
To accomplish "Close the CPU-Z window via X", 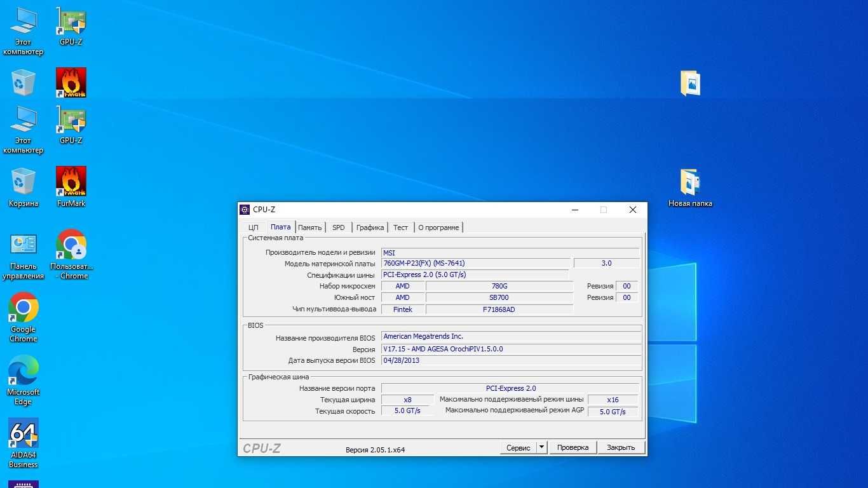I will pyautogui.click(x=632, y=210).
